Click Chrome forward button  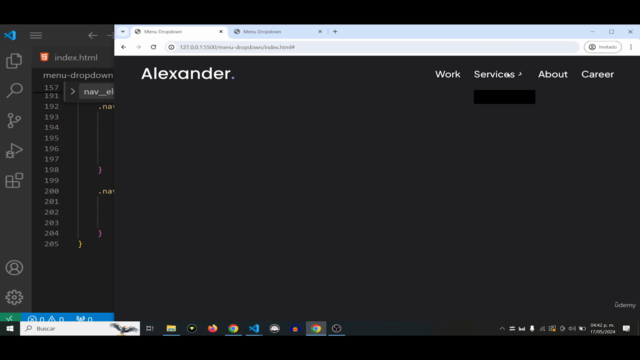(x=138, y=47)
